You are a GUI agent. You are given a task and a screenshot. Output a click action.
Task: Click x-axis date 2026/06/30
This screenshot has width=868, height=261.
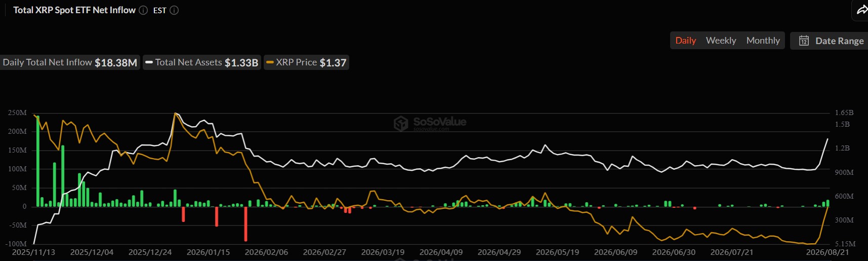pos(674,252)
